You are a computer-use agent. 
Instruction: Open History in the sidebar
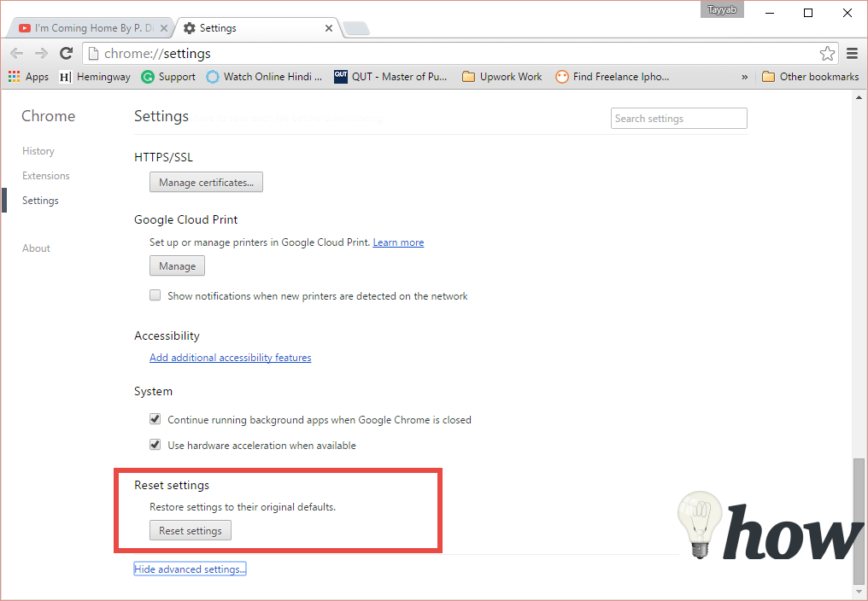pyautogui.click(x=38, y=151)
